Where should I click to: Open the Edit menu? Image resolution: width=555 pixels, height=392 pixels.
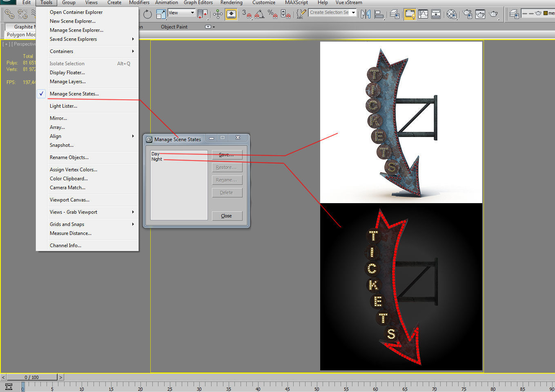point(27,2)
